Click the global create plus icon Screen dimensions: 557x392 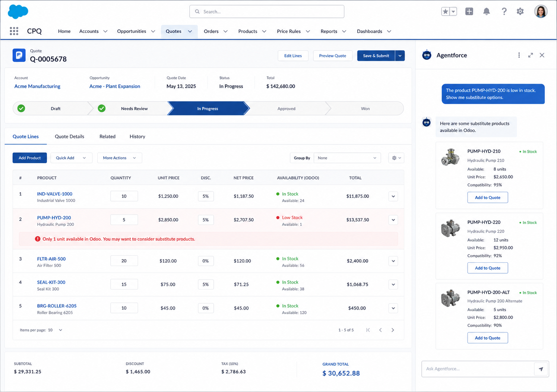[469, 12]
